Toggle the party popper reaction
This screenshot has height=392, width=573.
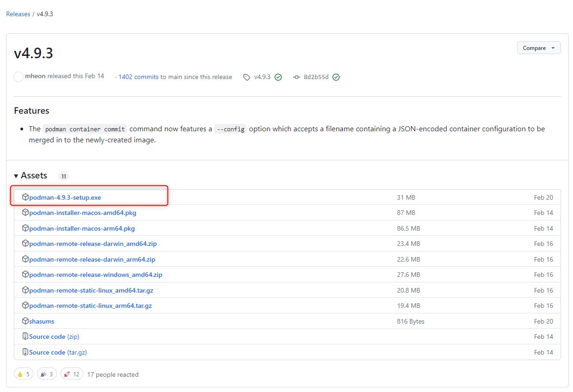click(47, 374)
